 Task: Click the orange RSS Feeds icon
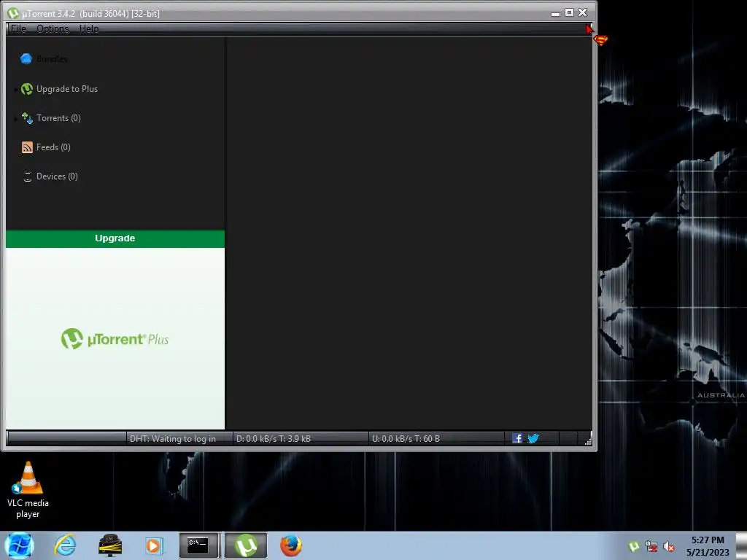27,147
